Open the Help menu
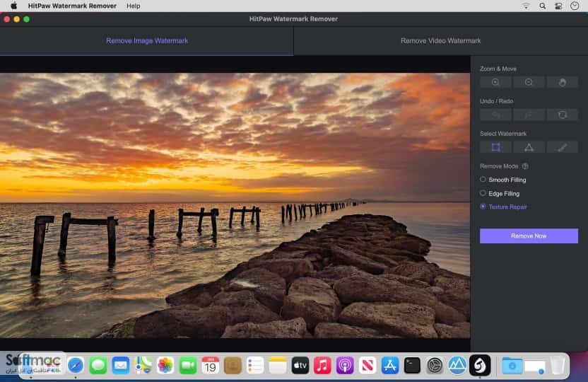The height and width of the screenshot is (382, 588). click(x=133, y=6)
